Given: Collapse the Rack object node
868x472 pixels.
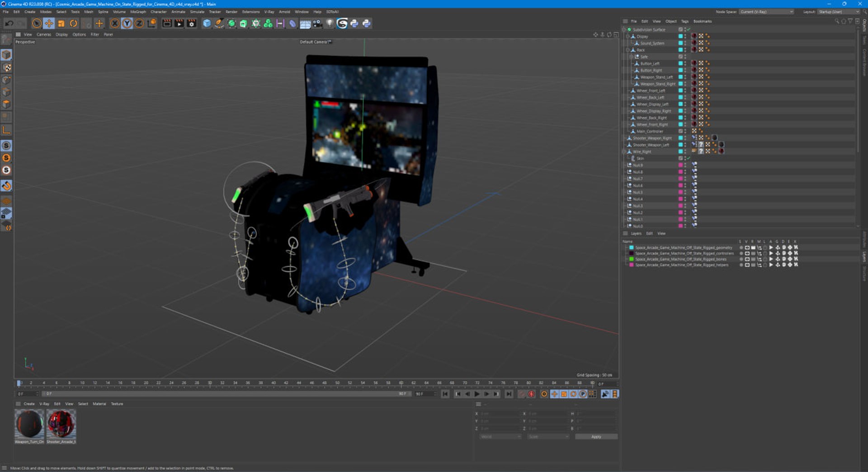Looking at the screenshot, I should click(628, 50).
